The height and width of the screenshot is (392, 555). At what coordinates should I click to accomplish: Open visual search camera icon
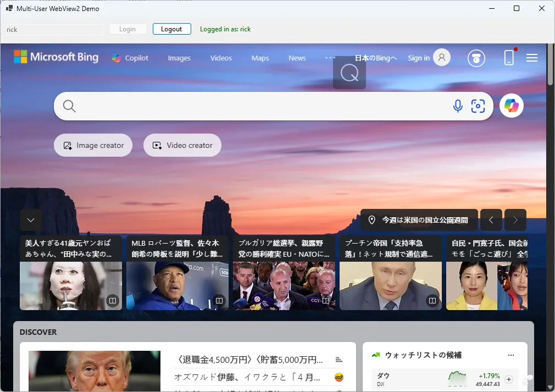point(478,106)
